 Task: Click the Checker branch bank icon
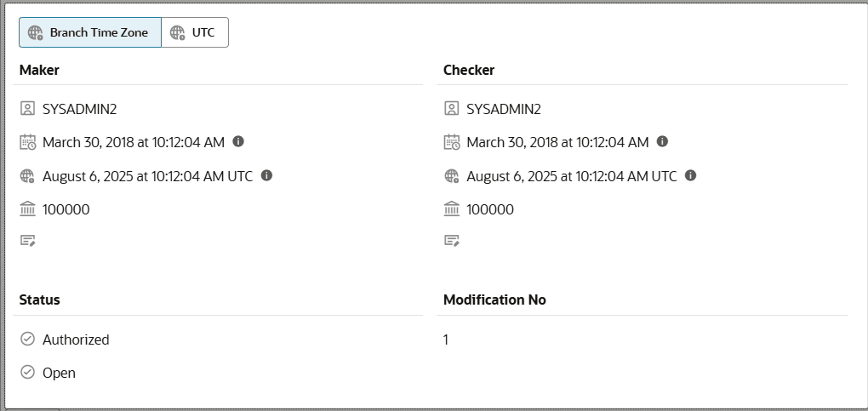[x=452, y=209]
